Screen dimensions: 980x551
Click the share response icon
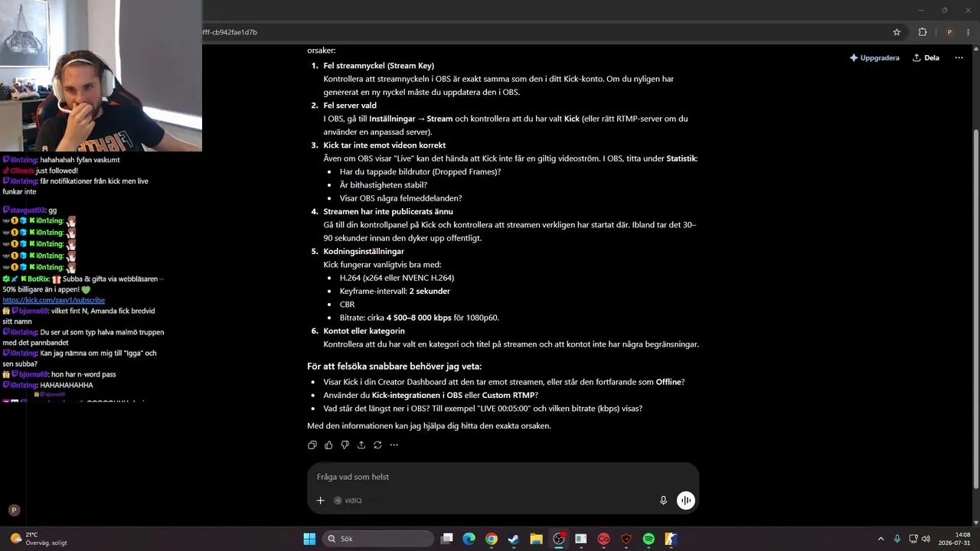[361, 445]
